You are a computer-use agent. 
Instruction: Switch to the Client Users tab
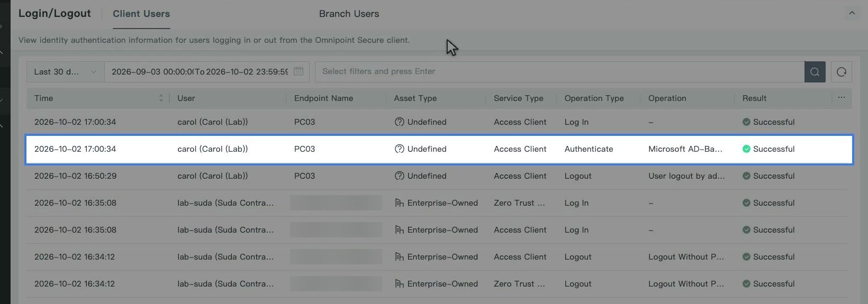[x=141, y=14]
